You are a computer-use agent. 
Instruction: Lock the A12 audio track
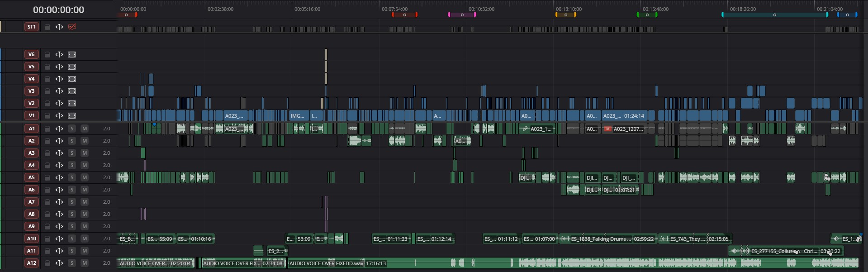pos(47,263)
